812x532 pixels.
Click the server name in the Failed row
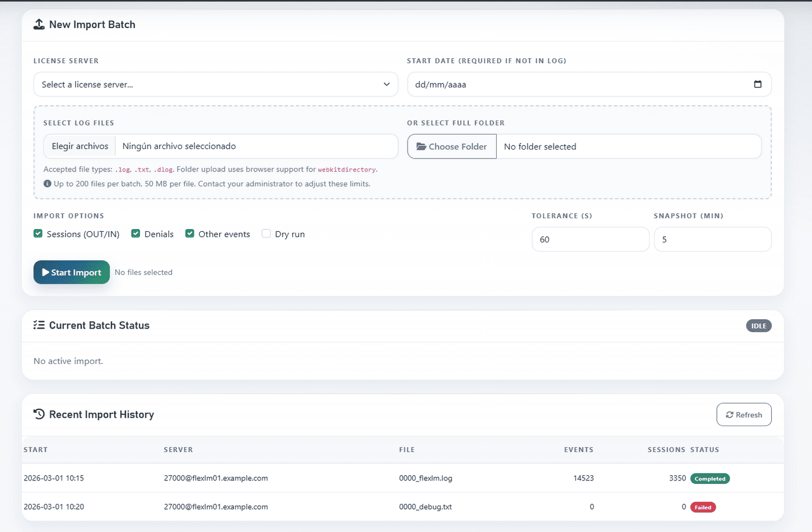coord(216,507)
